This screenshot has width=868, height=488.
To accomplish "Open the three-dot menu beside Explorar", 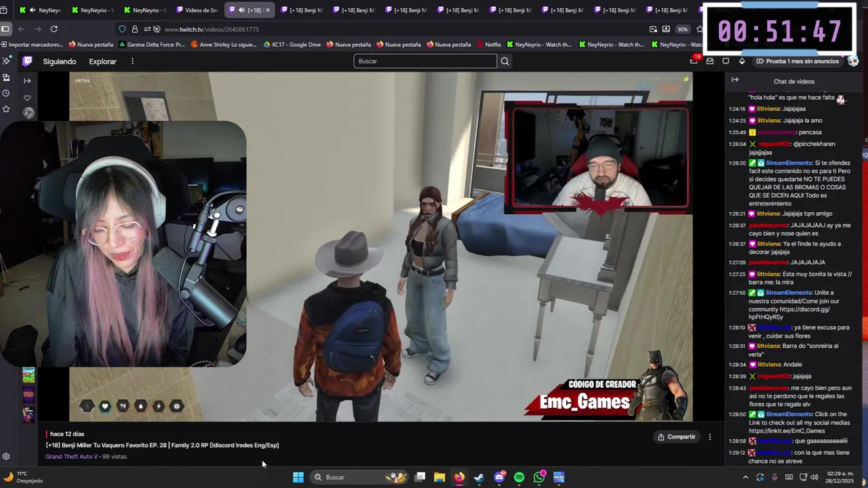I will (x=132, y=61).
